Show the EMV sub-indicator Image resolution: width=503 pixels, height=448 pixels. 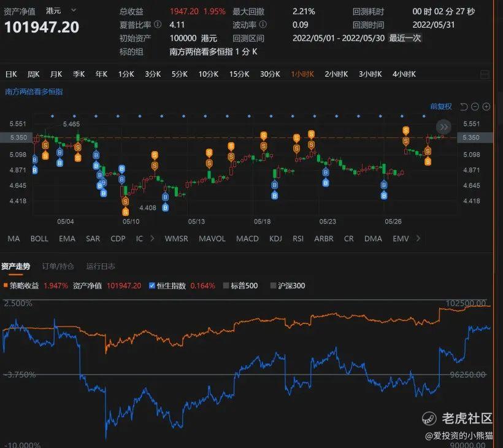point(401,239)
